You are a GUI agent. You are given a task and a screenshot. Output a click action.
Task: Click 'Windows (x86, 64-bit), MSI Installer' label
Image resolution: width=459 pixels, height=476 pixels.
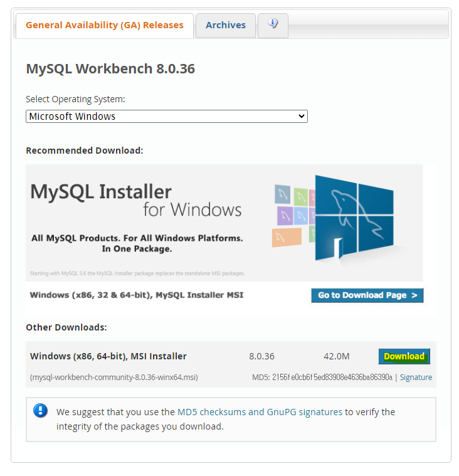pos(108,356)
